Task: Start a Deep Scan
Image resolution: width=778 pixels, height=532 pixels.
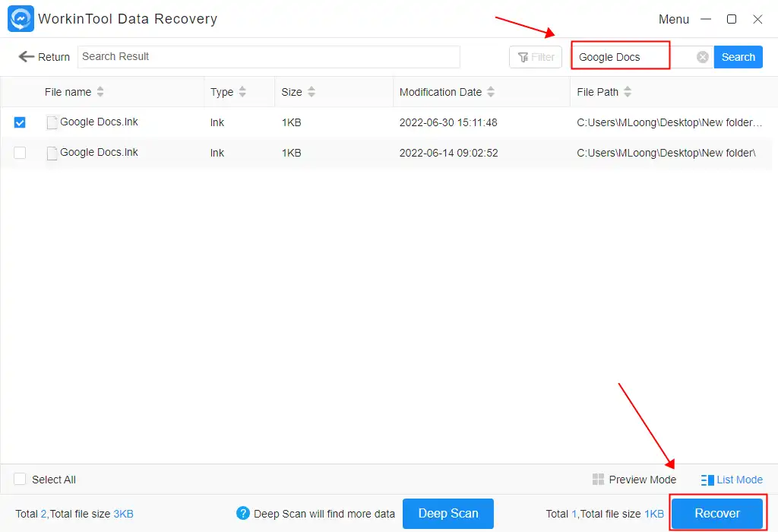Action: tap(448, 514)
